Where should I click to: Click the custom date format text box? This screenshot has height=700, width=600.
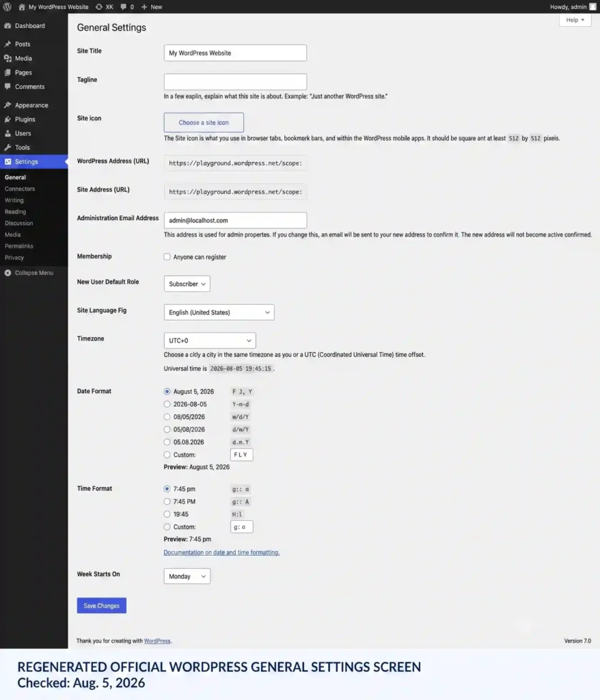(241, 455)
